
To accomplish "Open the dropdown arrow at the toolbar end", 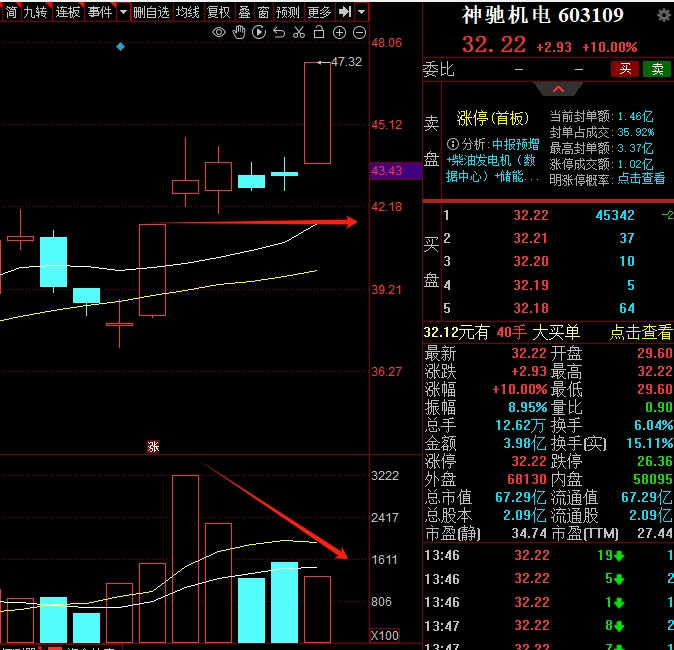I will click(x=362, y=12).
